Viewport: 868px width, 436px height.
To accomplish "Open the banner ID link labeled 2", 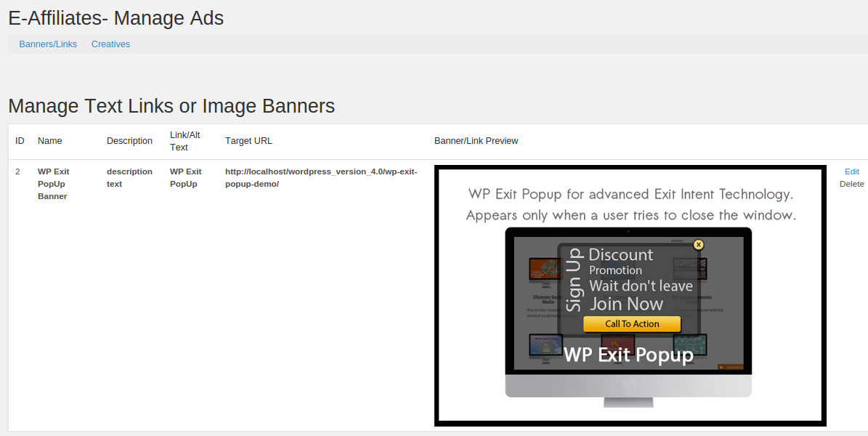I will pos(17,171).
